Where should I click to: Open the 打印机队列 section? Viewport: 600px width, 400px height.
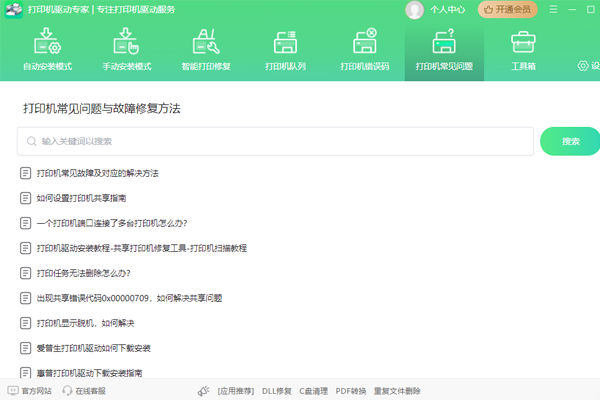[285, 50]
